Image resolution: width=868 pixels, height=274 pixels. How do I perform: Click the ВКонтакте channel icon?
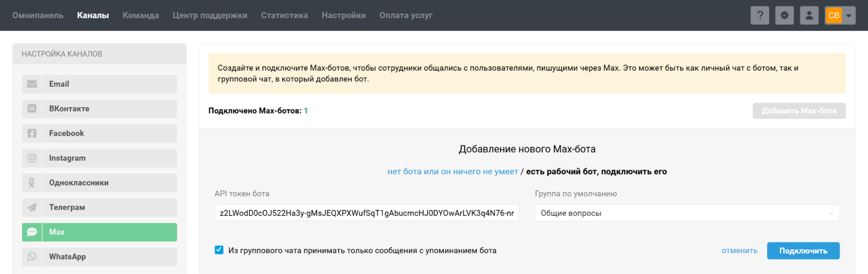pos(32,109)
